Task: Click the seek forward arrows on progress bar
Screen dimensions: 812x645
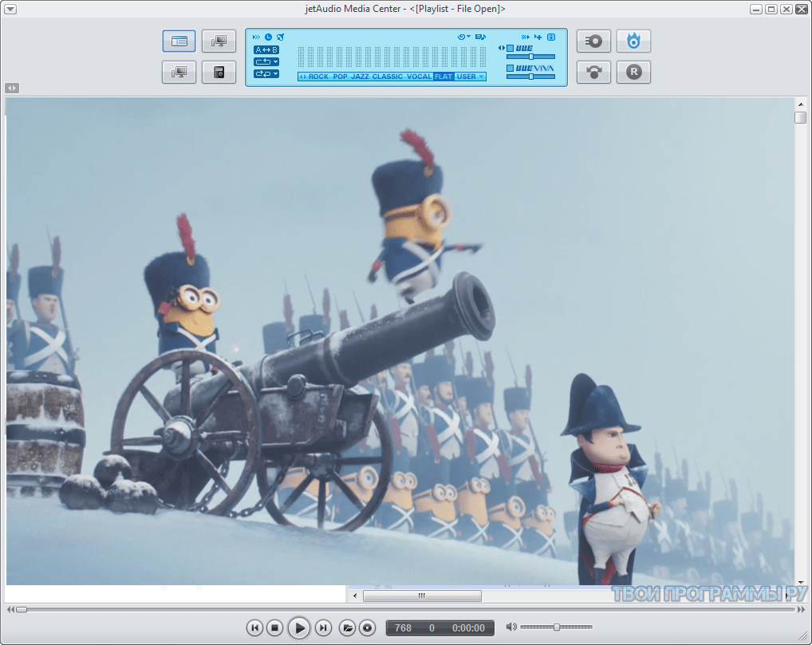Action: pos(801,610)
